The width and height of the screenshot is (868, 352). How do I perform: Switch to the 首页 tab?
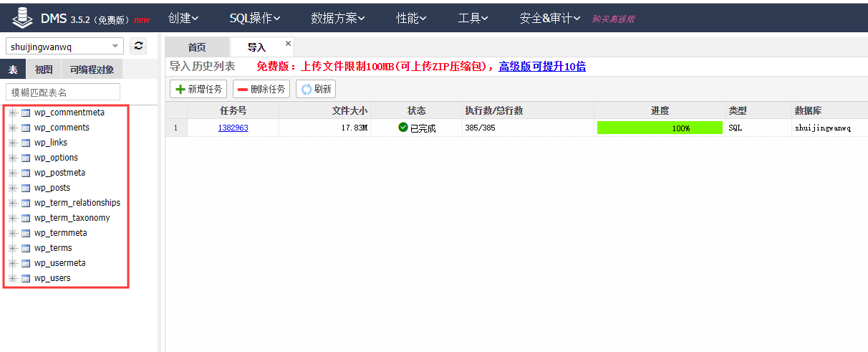pos(197,47)
